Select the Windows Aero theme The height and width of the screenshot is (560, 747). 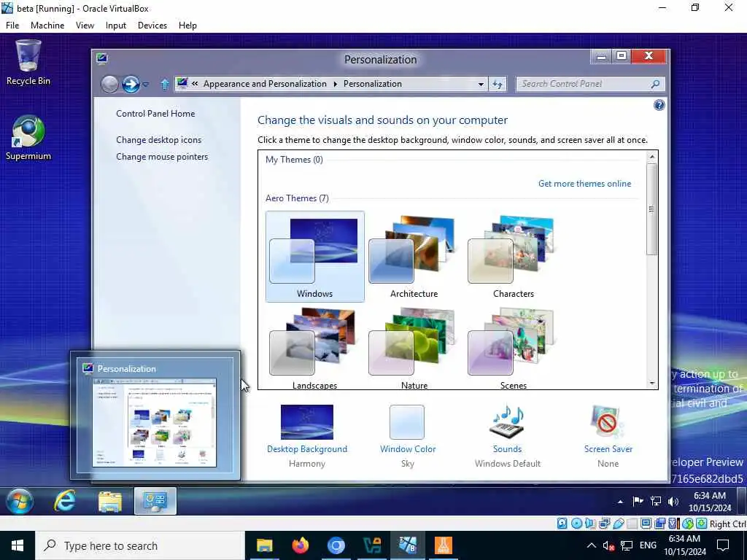tap(315, 257)
